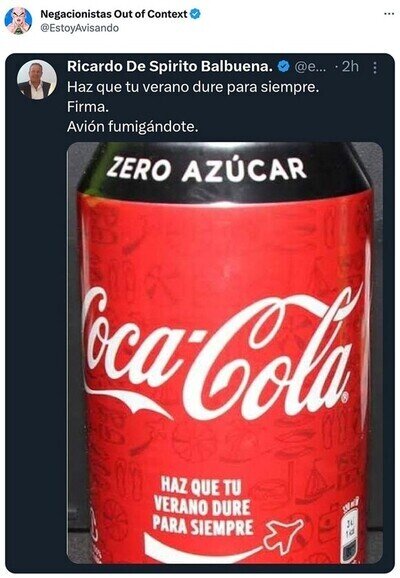Open Ricardo De Spirito Balbuena's profile avatar
Viewport: 400px width, 578px height.
(x=37, y=80)
